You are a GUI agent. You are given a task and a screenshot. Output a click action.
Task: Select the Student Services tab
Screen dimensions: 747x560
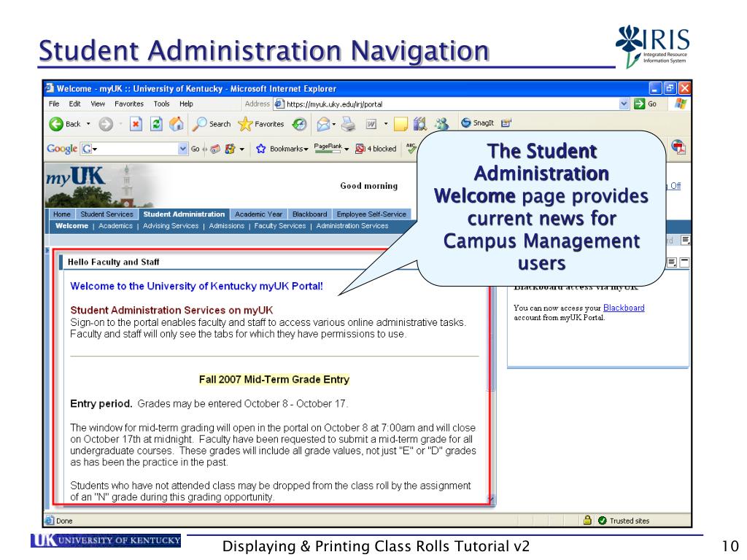pos(107,214)
